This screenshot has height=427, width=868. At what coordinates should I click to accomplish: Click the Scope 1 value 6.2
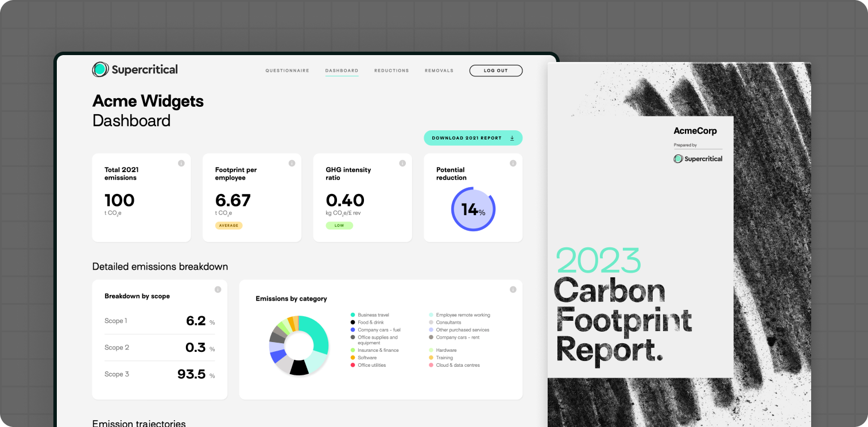196,321
